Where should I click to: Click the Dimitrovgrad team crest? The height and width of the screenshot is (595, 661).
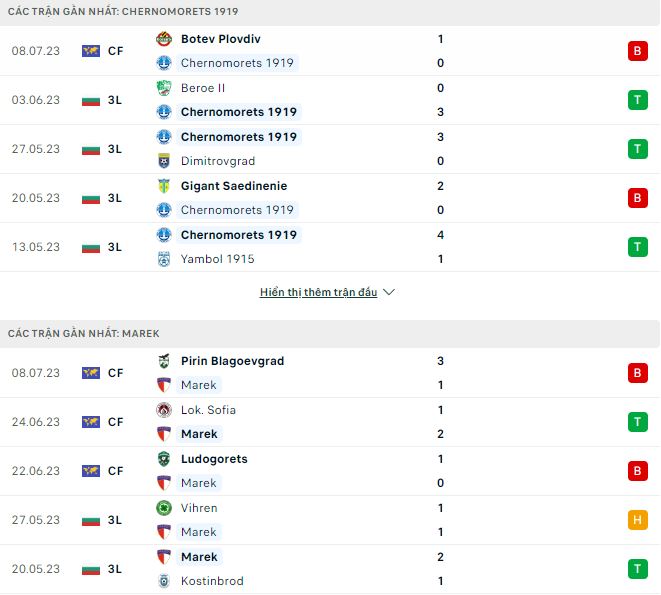[164, 161]
